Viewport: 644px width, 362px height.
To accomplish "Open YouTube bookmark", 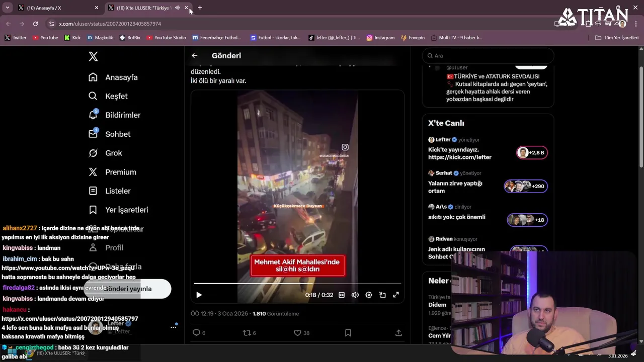I will coord(45,38).
